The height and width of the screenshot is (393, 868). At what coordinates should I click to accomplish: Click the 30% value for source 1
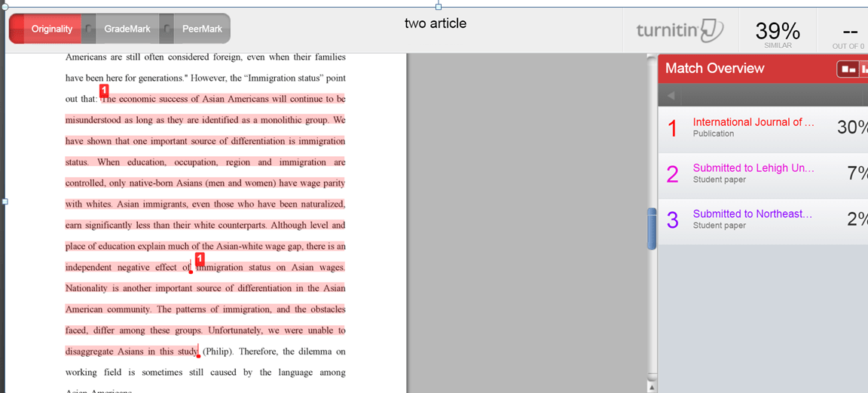[x=852, y=127]
